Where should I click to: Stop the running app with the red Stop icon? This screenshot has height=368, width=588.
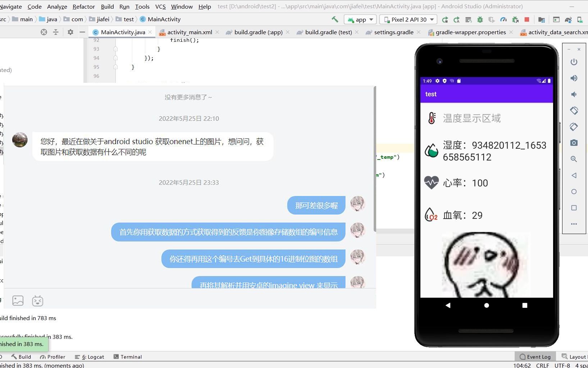click(x=527, y=19)
